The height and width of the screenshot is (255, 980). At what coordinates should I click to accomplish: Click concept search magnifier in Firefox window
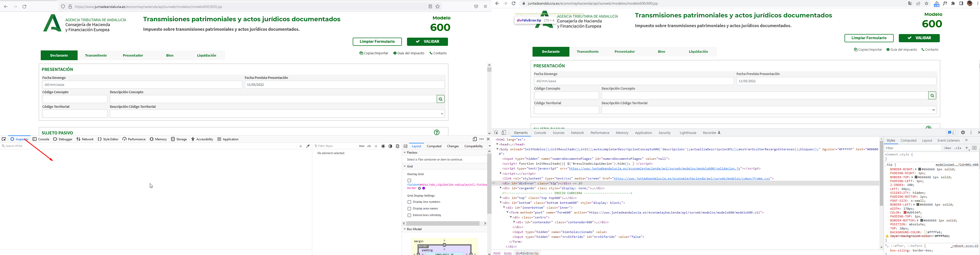pos(441,99)
